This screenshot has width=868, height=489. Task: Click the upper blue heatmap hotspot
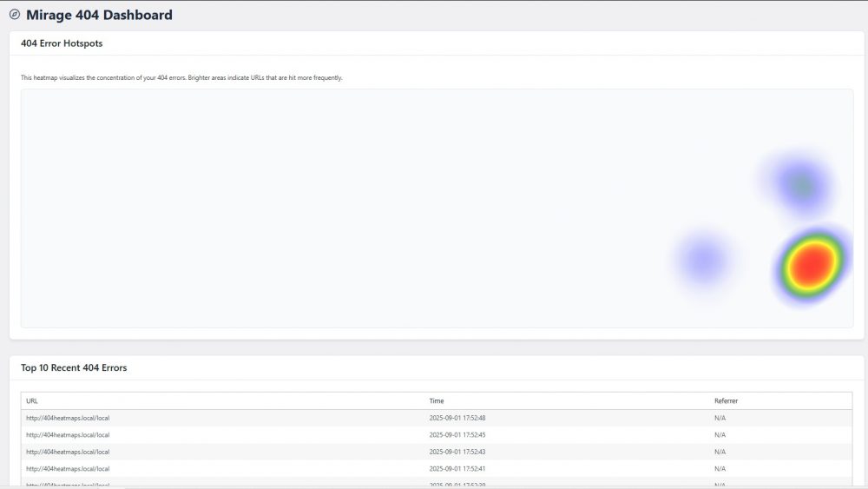pos(799,183)
